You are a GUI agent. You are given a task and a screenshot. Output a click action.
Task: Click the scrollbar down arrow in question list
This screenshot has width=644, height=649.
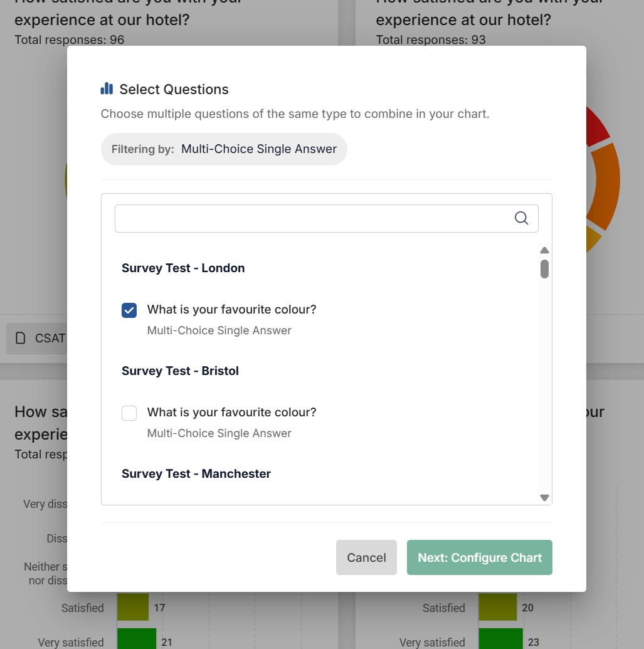(x=544, y=497)
